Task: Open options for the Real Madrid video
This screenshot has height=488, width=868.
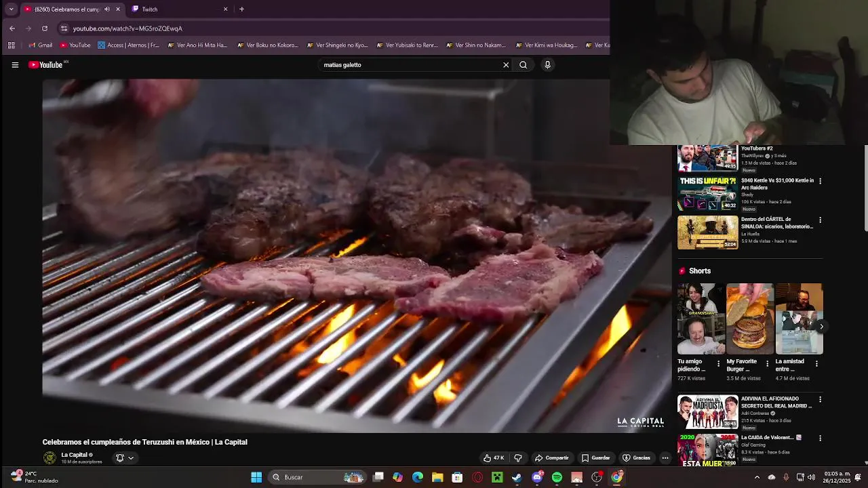Action: [x=820, y=400]
